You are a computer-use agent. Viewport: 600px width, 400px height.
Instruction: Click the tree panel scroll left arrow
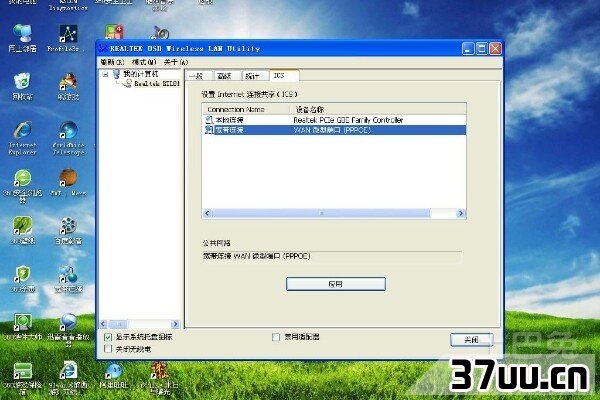103,324
